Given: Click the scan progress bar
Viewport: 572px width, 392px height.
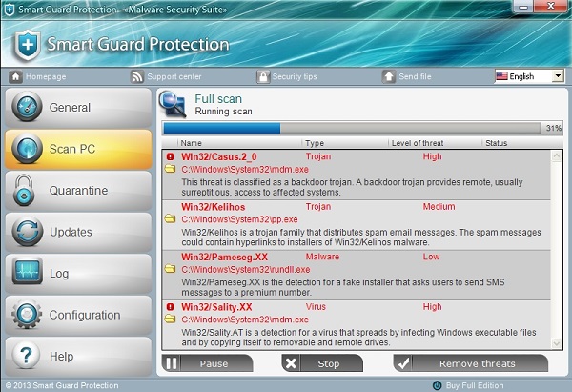Looking at the screenshot, I should click(x=352, y=128).
